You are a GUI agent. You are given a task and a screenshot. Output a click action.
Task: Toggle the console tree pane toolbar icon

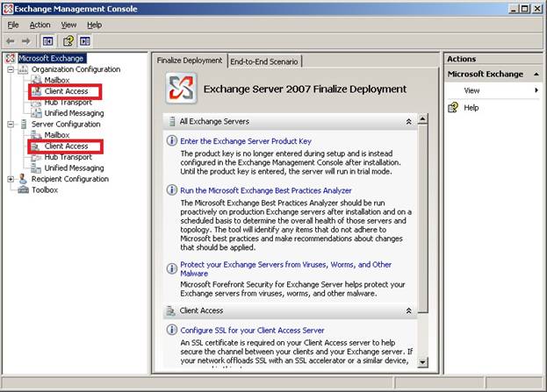[x=47, y=41]
